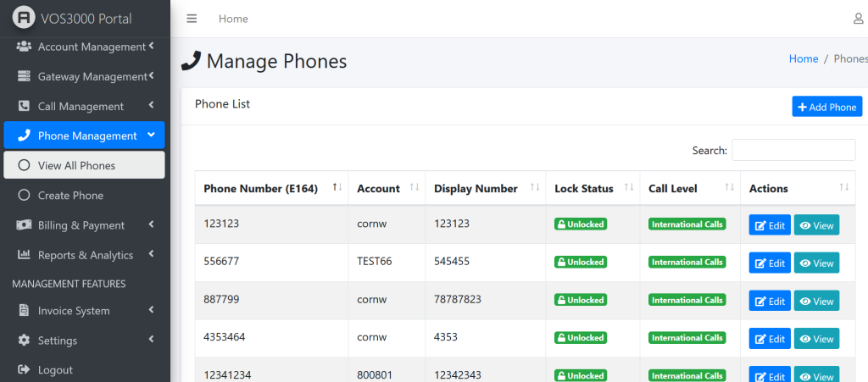Click the MANAGEMENT FEATURES section header
Screen dimensions: 868x382
click(x=69, y=284)
